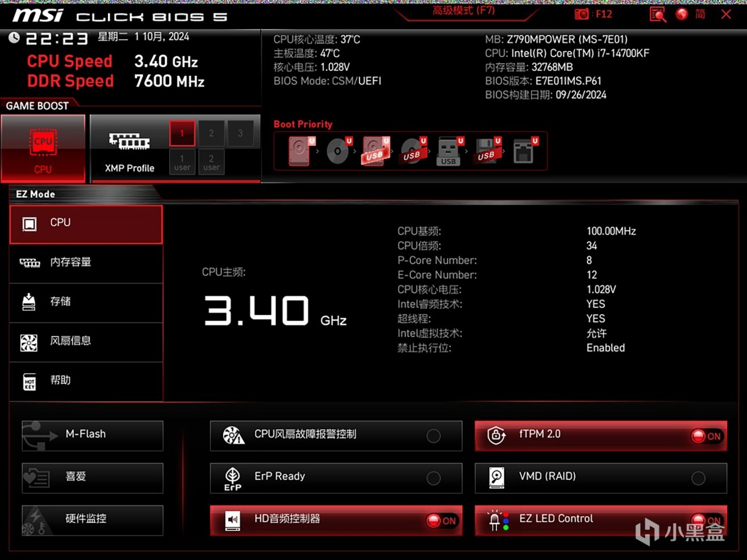The image size is (747, 560).
Task: Select the USB floppy boot device
Action: pos(487,151)
